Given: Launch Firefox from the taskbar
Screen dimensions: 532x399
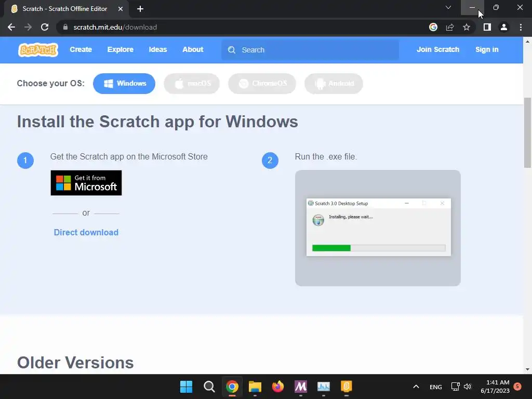Looking at the screenshot, I should point(278,387).
